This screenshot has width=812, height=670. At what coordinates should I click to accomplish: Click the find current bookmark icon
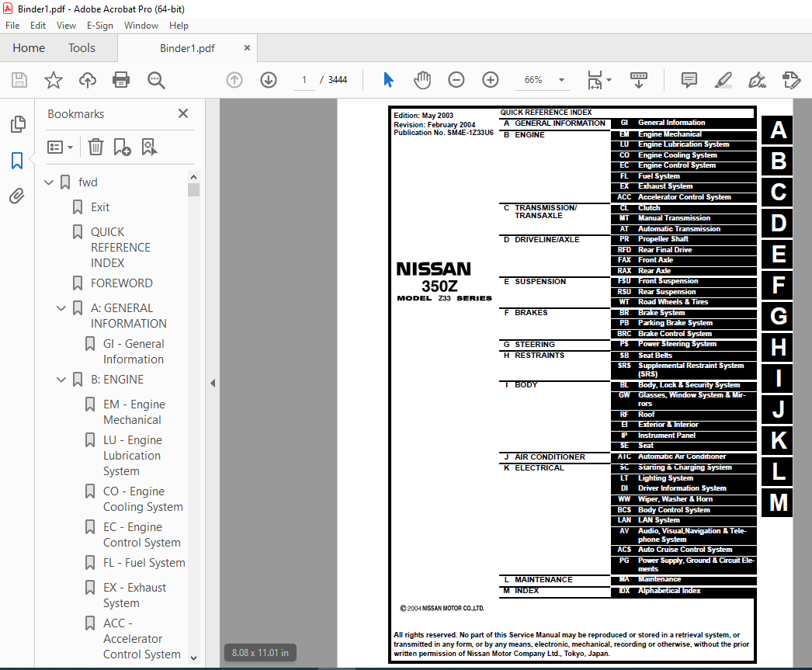[x=149, y=147]
